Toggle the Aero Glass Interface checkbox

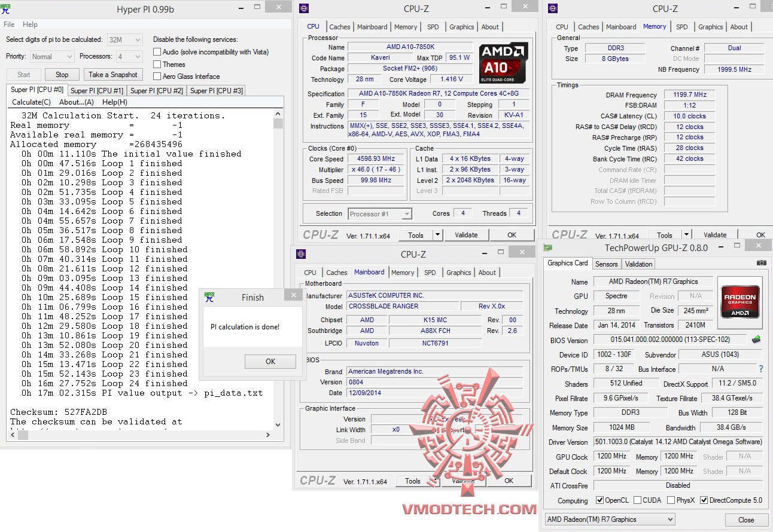(157, 77)
